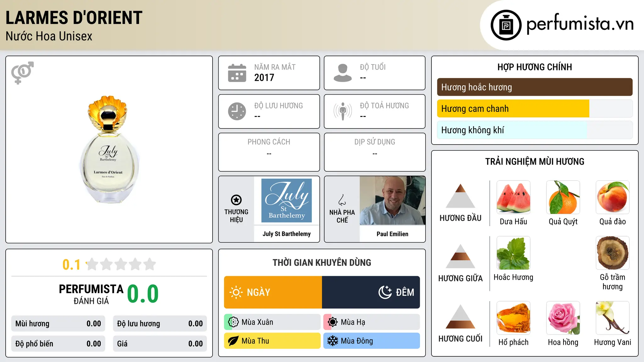Viewport: 644px width, 362px height.
Task: Select the dark Đêm nighttime segment
Action: pyautogui.click(x=371, y=292)
